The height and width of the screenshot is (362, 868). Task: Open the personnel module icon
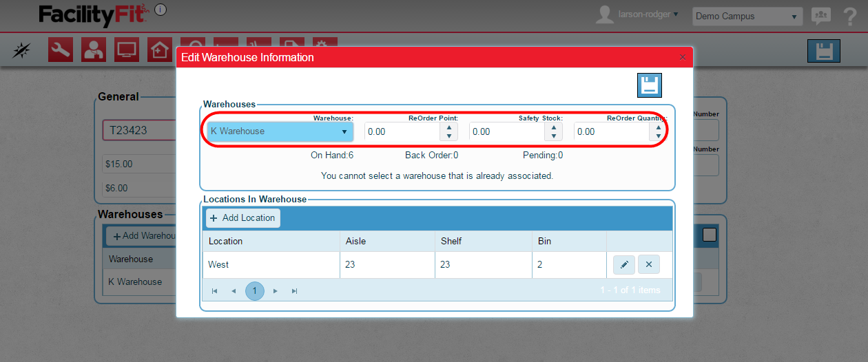[x=94, y=50]
